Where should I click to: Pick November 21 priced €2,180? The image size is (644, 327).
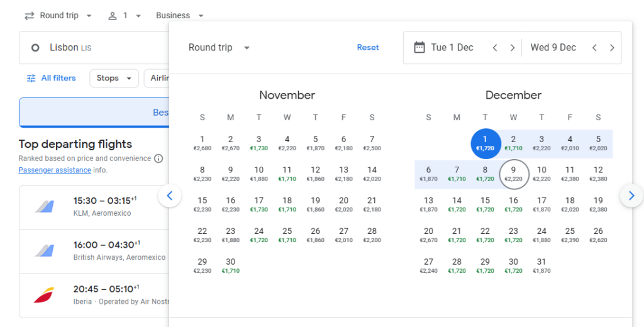point(372,204)
